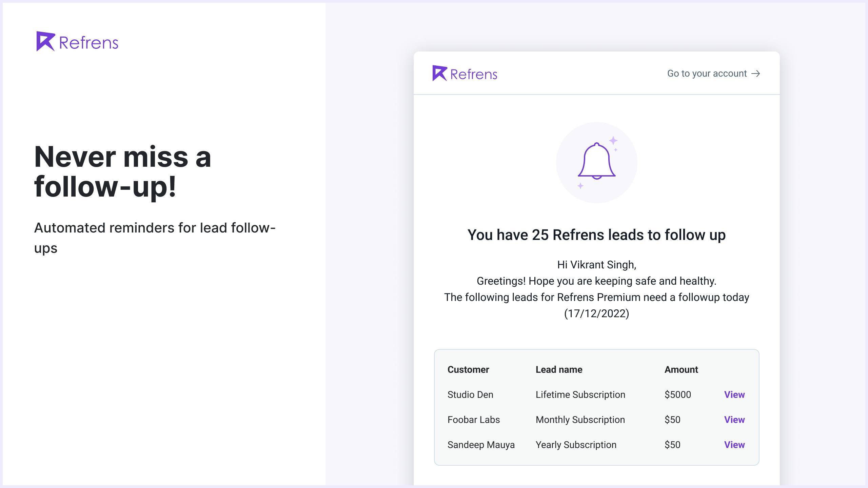Screen dimensions: 868x488
Task: Click the Lifetime Subscription lead name
Action: (x=580, y=394)
